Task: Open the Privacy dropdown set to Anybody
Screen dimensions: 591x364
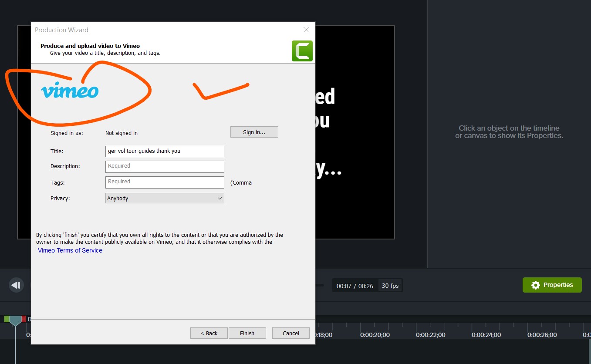Action: pyautogui.click(x=165, y=199)
